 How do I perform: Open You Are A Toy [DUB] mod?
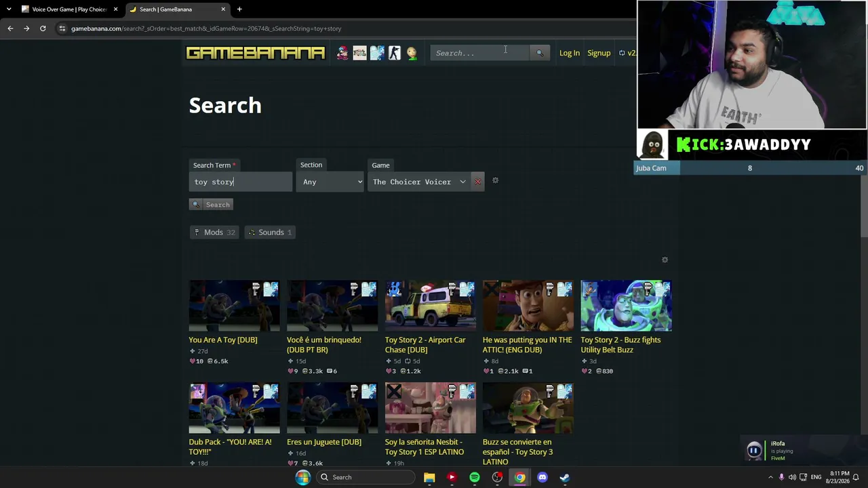pyautogui.click(x=223, y=340)
